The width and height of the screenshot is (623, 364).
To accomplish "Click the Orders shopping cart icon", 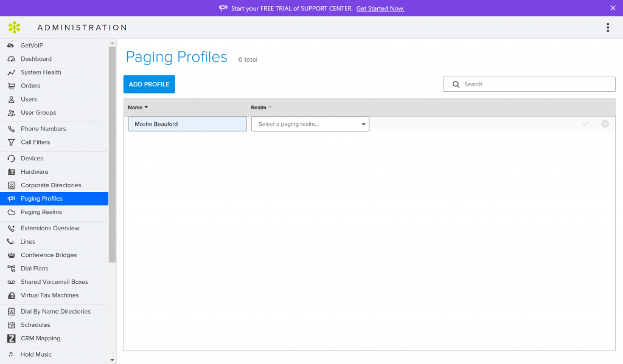I will 11,86.
